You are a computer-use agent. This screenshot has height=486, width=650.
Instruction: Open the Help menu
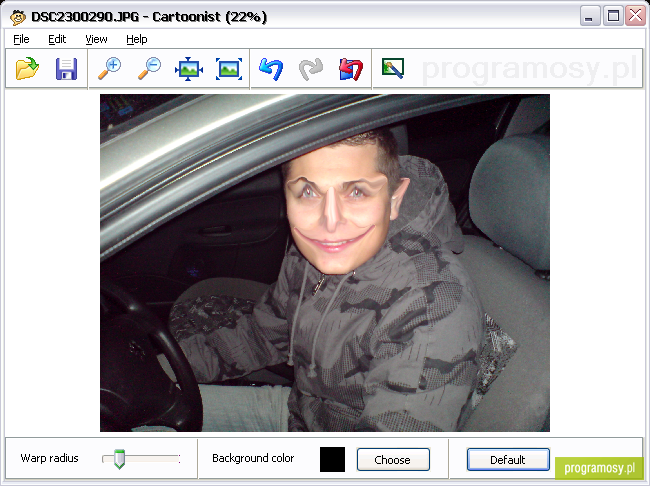click(x=137, y=39)
